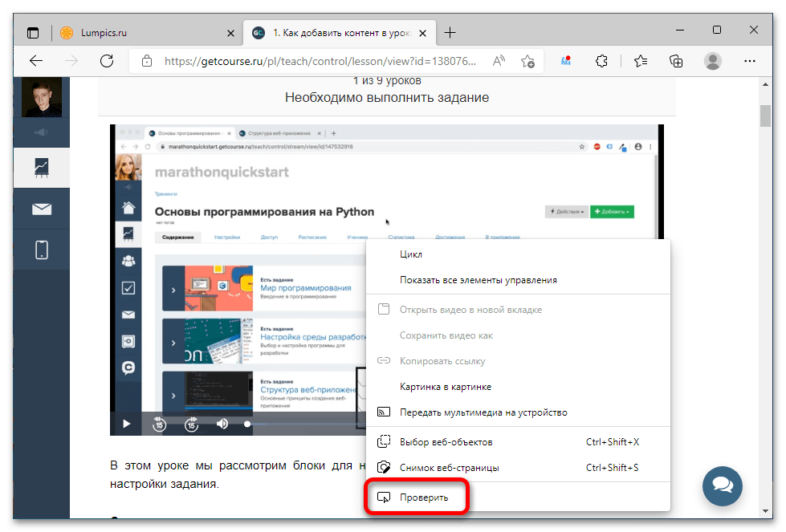
Task: Open the messages envelope icon in sidebar
Action: (42, 209)
